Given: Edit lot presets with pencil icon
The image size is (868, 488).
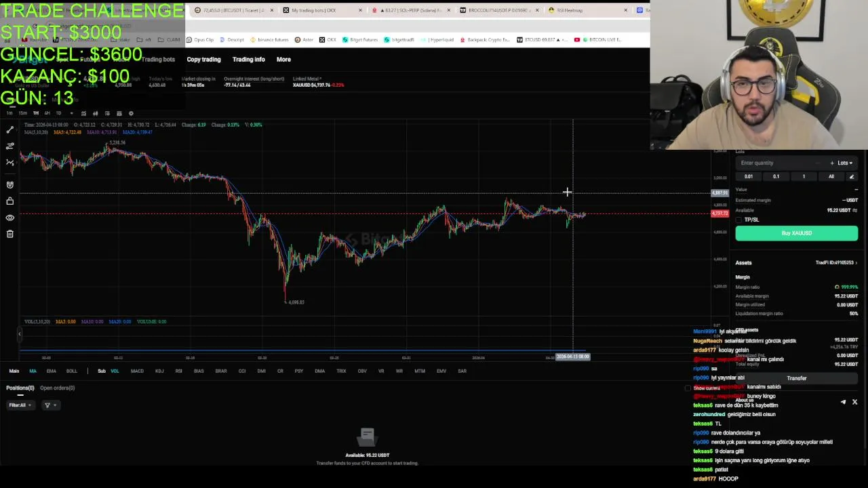Looking at the screenshot, I should click(852, 177).
